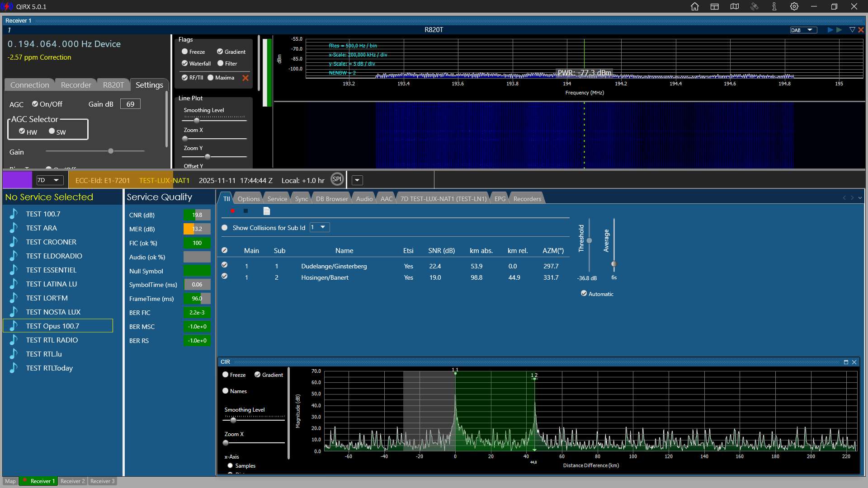Viewport: 868px width, 488px height.
Task: Switch to the Service tab
Action: pos(277,199)
